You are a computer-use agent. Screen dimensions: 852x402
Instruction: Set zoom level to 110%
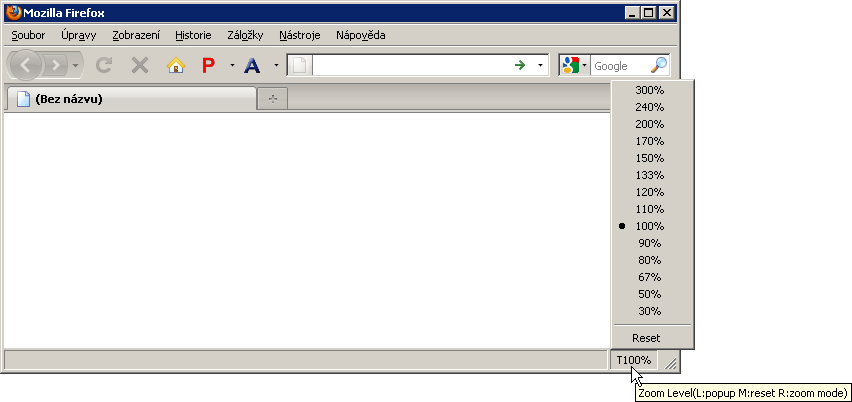pyautogui.click(x=653, y=209)
